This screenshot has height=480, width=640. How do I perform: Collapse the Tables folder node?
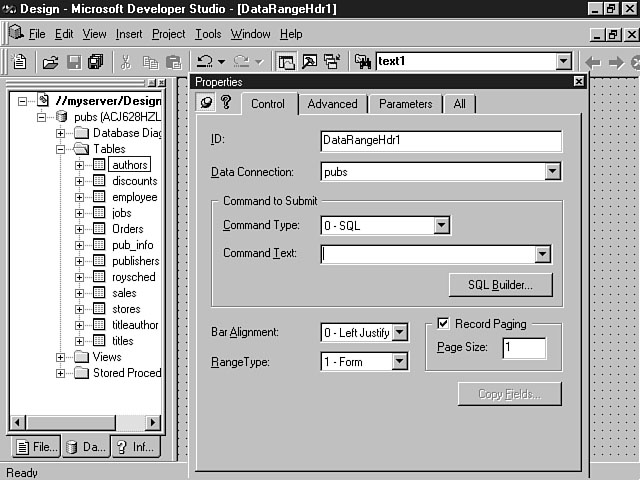tap(62, 149)
